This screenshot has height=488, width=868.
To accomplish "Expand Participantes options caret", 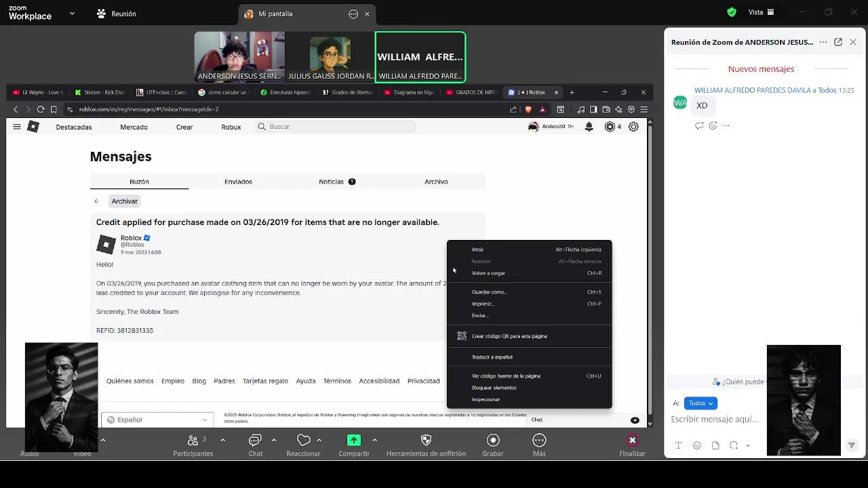I will 222,440.
